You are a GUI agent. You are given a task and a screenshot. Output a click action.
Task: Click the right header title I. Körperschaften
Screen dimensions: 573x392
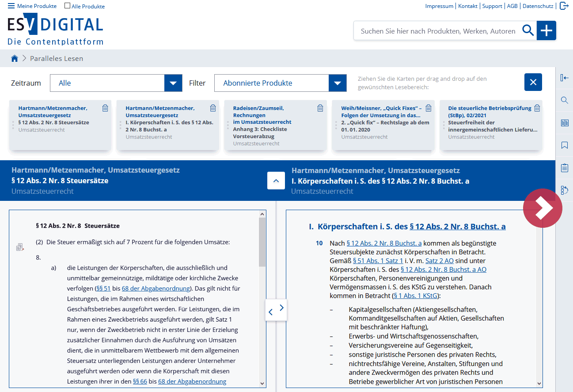coord(380,181)
